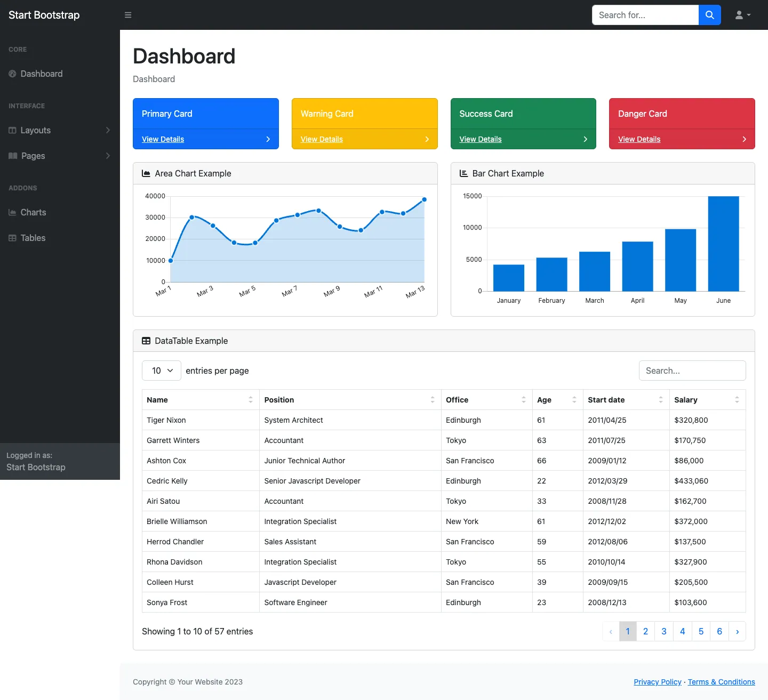This screenshot has width=768, height=700.
Task: Click the Layouts columns icon in sidebar
Action: 12,130
